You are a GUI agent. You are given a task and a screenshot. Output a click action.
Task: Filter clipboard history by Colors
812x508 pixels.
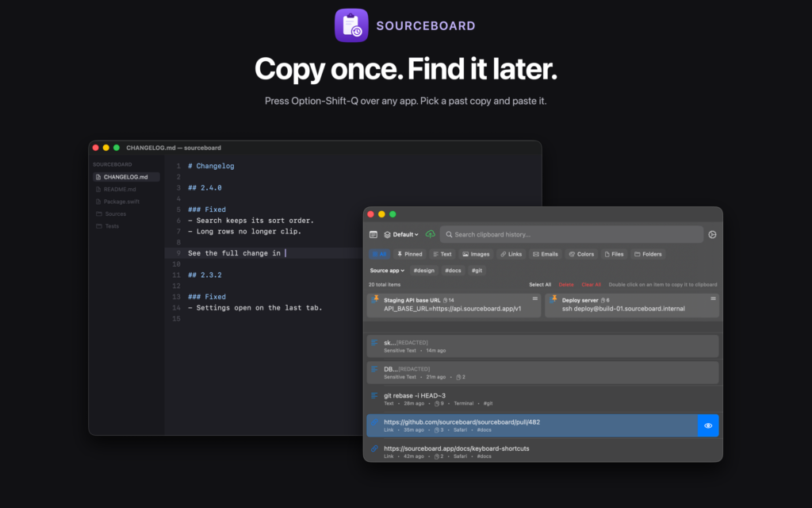pos(581,254)
